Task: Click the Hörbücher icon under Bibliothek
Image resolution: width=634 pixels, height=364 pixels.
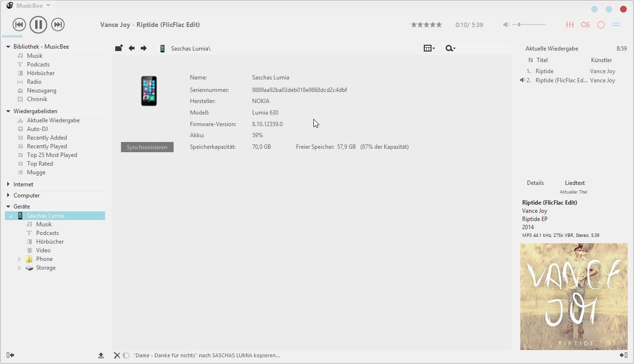Action: [20, 73]
